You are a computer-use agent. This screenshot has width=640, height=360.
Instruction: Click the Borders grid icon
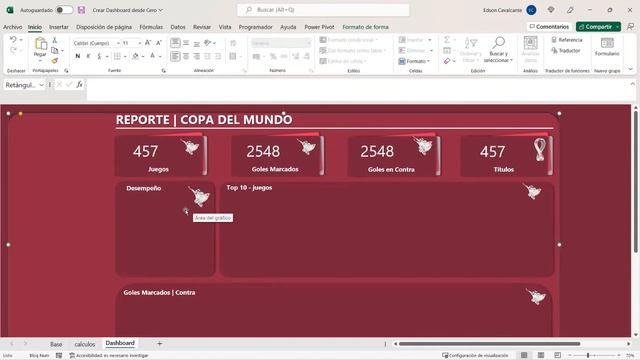(x=117, y=56)
